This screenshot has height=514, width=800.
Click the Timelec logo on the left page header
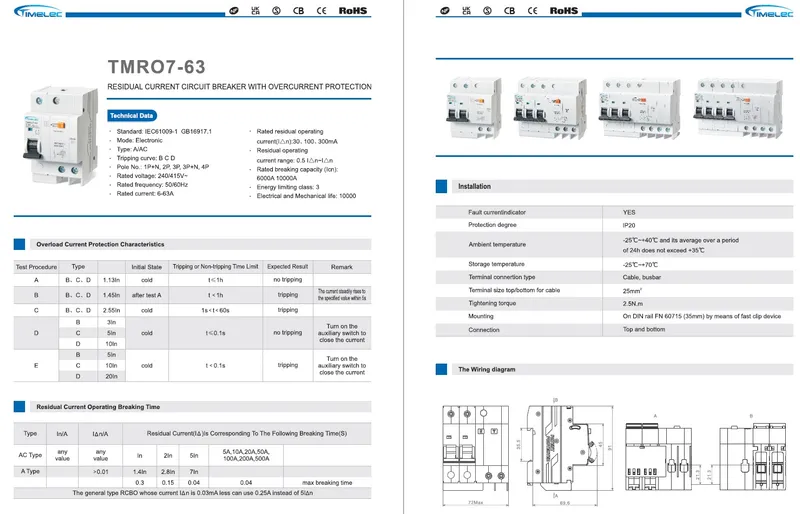38,11
